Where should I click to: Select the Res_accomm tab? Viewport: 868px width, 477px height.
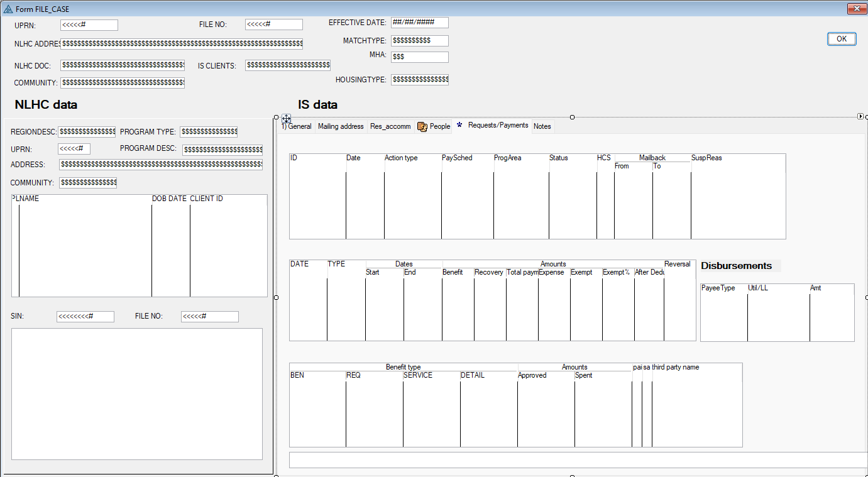[390, 126]
